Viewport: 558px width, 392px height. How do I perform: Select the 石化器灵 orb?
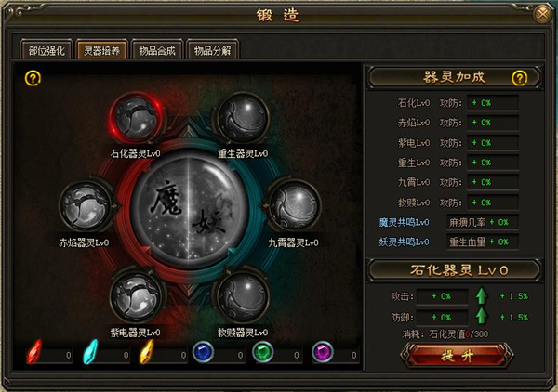[x=137, y=119]
